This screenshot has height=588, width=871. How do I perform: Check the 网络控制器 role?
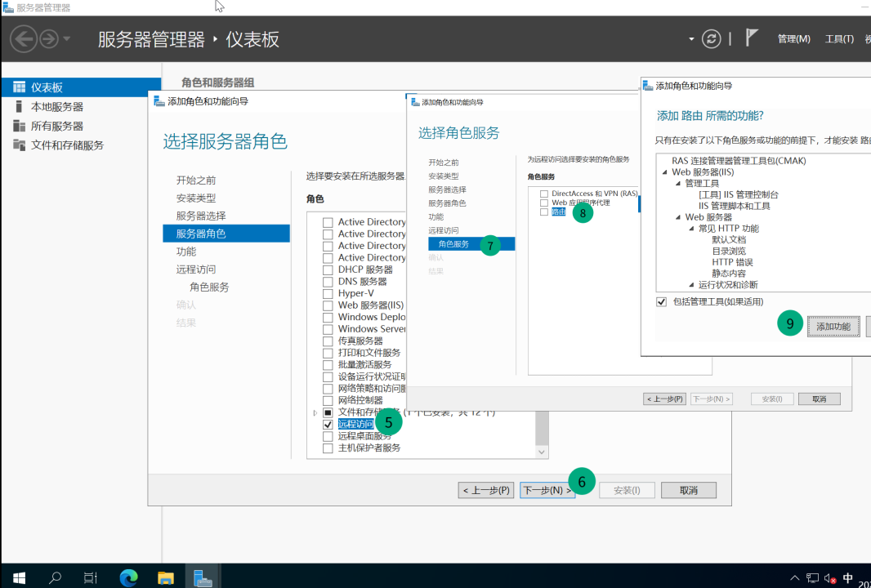tap(328, 400)
